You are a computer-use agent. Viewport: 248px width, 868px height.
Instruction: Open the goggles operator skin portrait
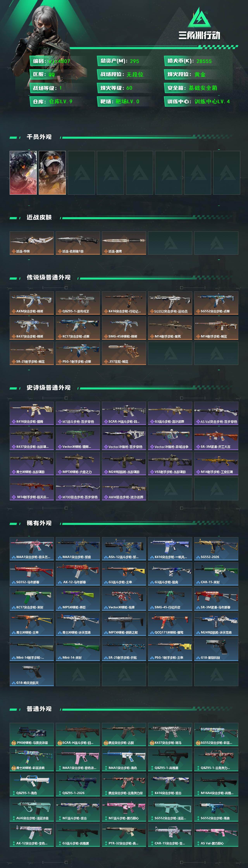[52, 173]
